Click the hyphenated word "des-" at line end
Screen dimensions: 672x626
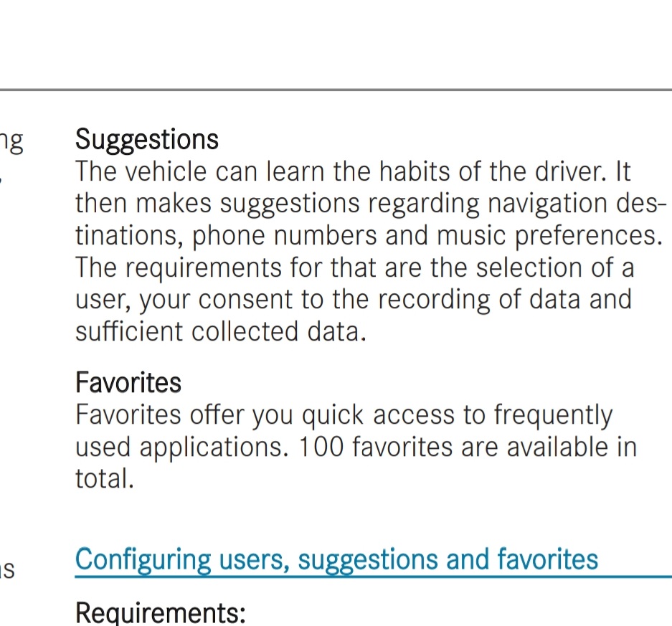(x=640, y=203)
